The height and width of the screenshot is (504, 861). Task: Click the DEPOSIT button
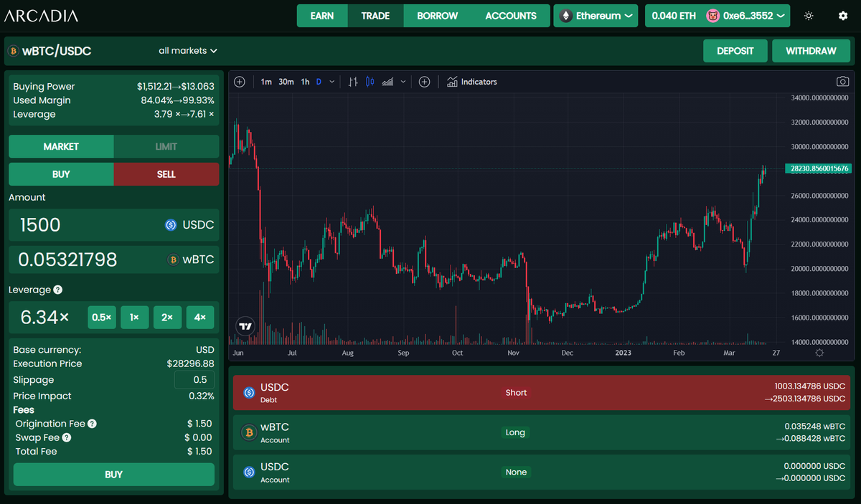pyautogui.click(x=735, y=51)
